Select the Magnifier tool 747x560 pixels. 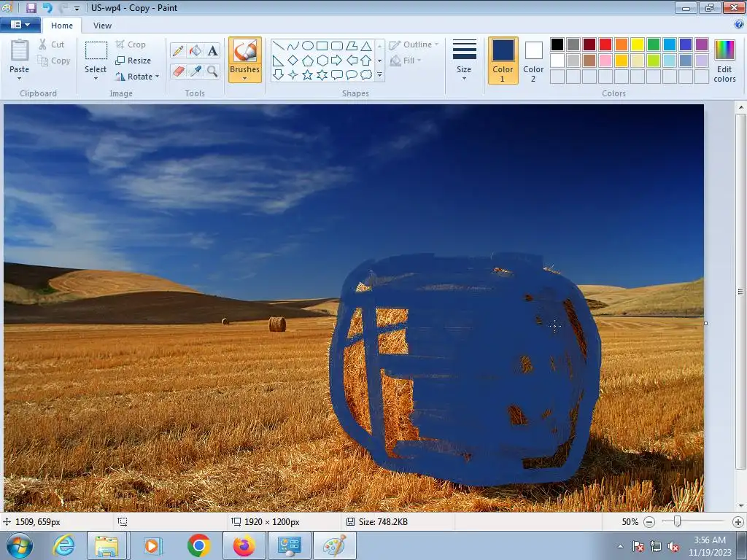212,71
